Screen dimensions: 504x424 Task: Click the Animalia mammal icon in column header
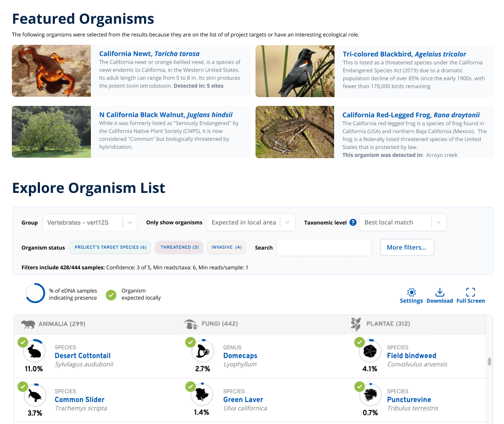27,324
